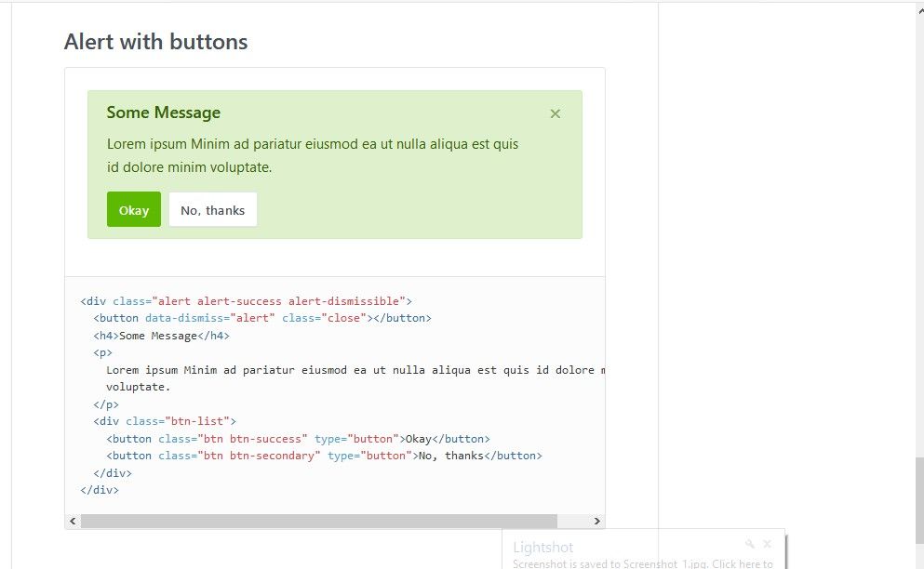Click the Lightshot notification's wrench settings icon
Image resolution: width=924 pixels, height=569 pixels.
pos(750,544)
